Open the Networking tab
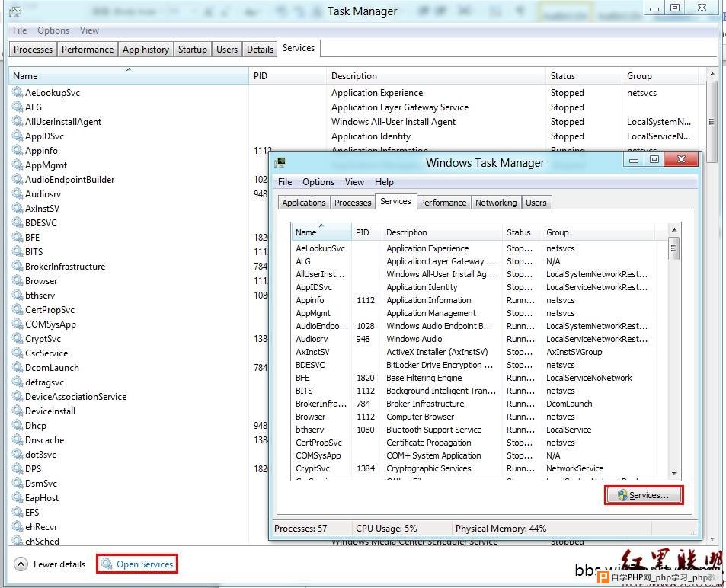 tap(495, 203)
